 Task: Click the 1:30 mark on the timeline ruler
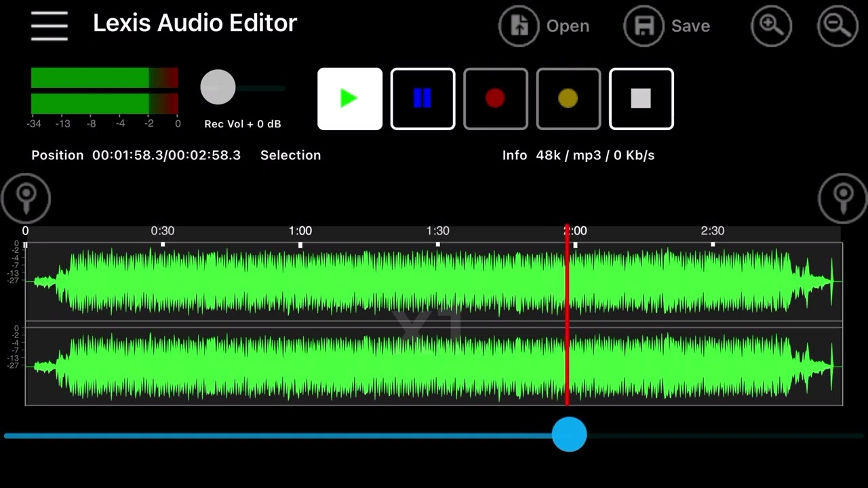(x=437, y=231)
